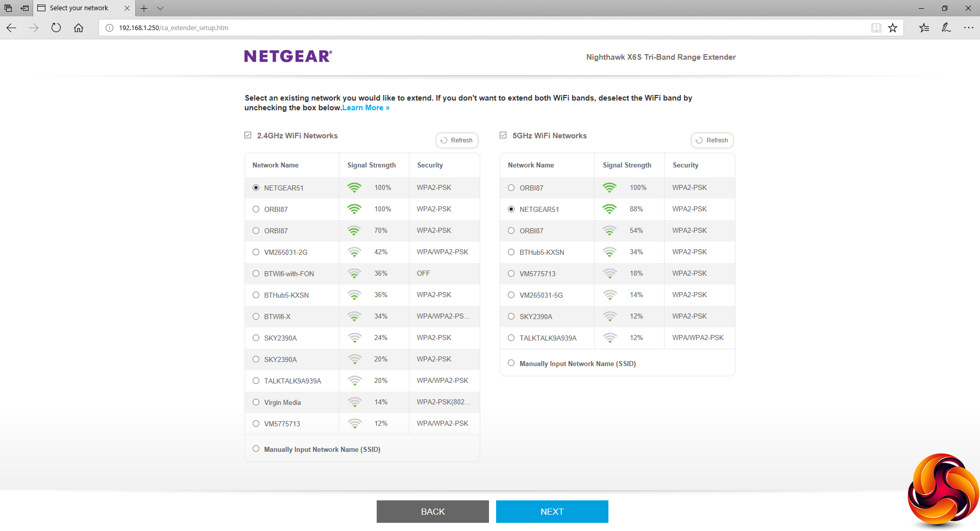980x531 pixels.
Task: Click the signal icon for VM265031-2G
Action: pyautogui.click(x=354, y=252)
